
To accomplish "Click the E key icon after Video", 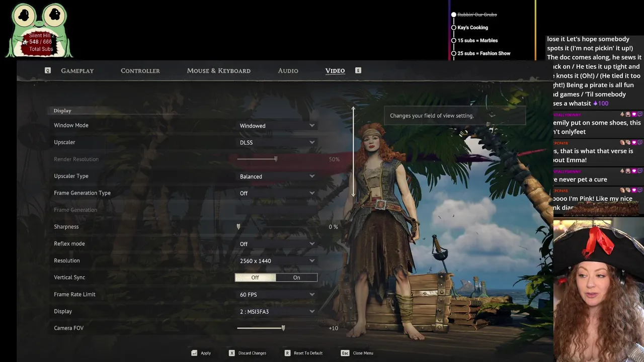I will 358,70.
